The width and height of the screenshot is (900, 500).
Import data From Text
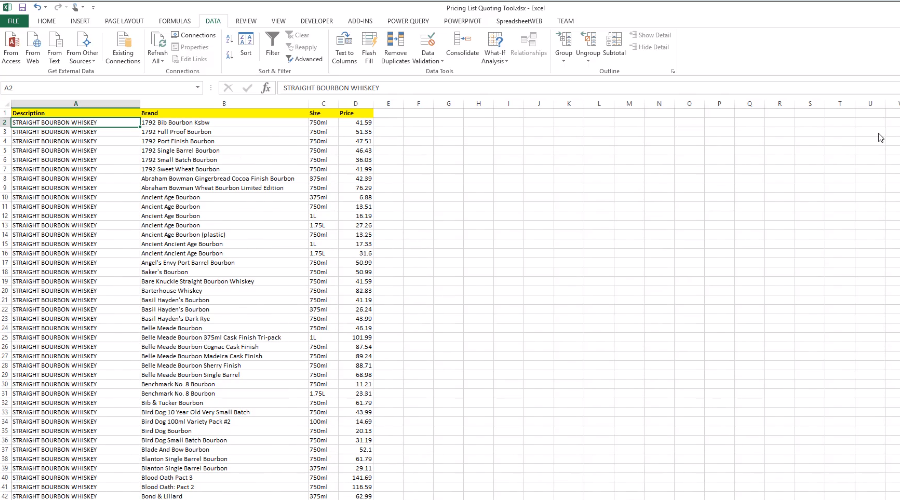pos(55,47)
